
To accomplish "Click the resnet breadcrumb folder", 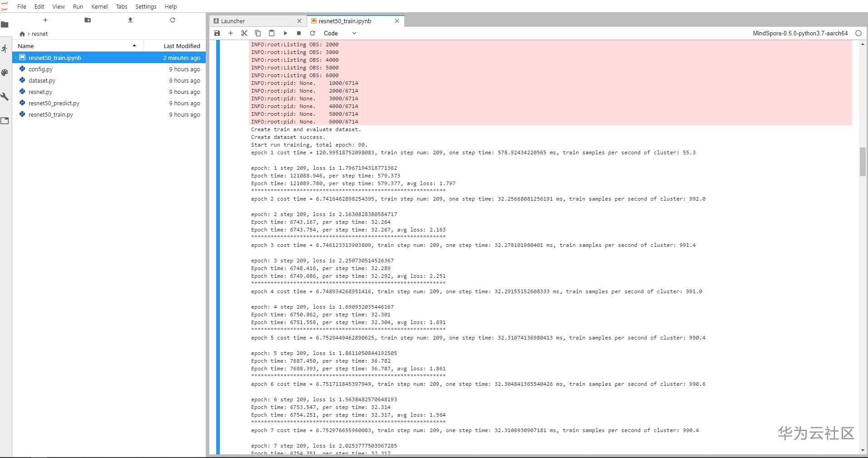I will point(40,34).
